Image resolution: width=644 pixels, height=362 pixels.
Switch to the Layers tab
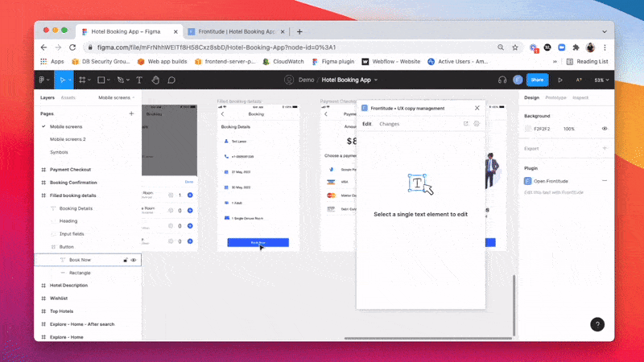click(x=47, y=97)
